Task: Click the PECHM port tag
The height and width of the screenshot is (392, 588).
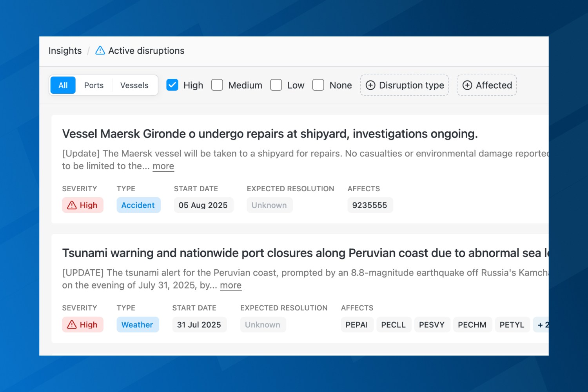Action: [472, 325]
